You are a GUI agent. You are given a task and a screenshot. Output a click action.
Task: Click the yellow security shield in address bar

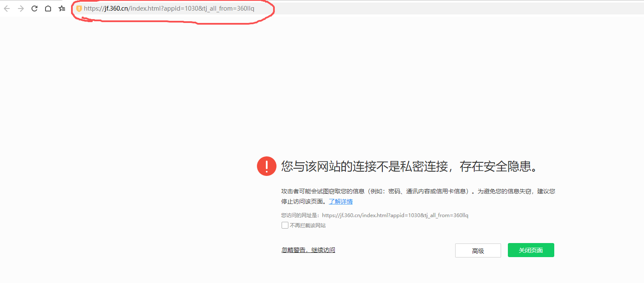(x=79, y=8)
